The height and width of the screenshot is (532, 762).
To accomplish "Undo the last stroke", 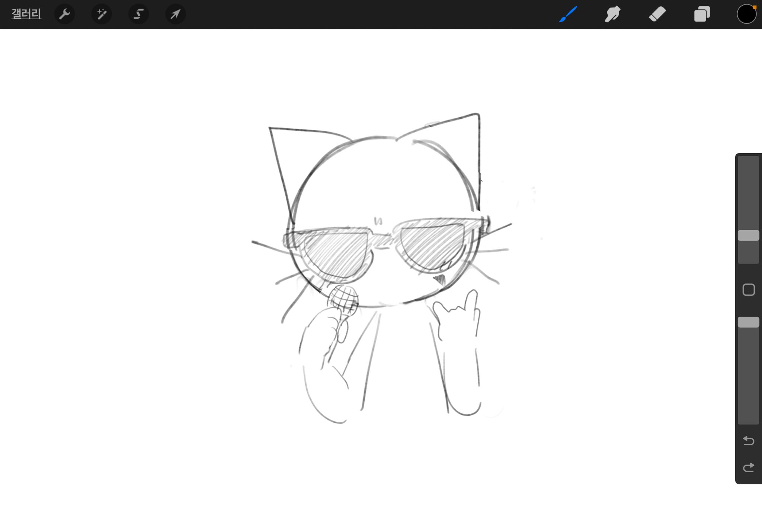I will click(x=748, y=441).
